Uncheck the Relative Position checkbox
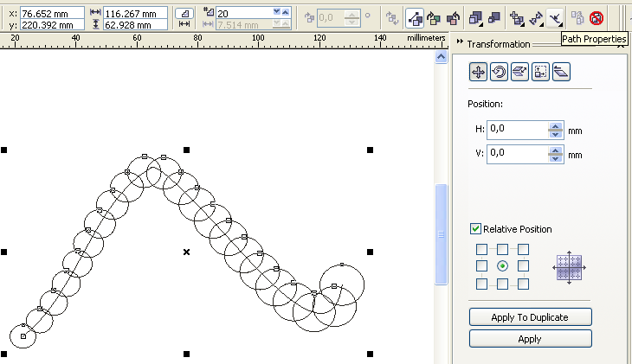The height and width of the screenshot is (364, 632). click(475, 229)
